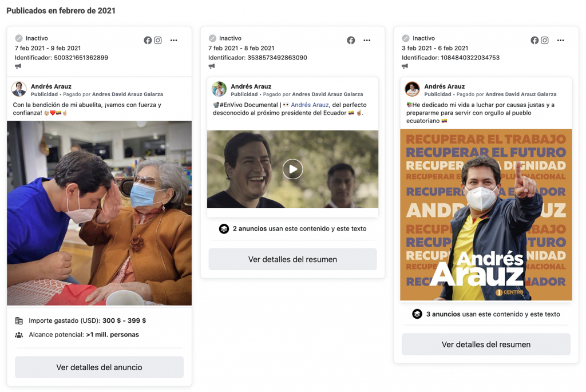This screenshot has width=586, height=392.
Task: Open three-dot menu on first ad card
Action: 174,40
